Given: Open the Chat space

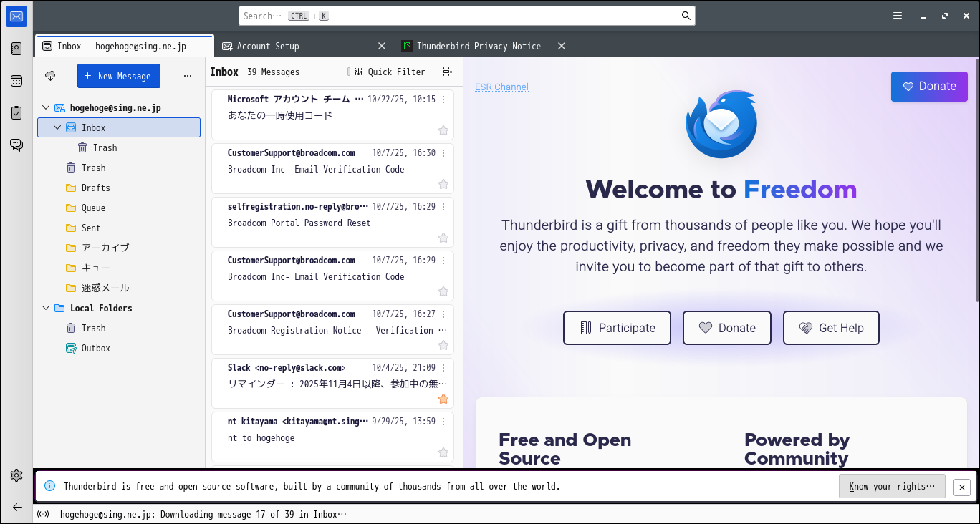Looking at the screenshot, I should pyautogui.click(x=16, y=145).
